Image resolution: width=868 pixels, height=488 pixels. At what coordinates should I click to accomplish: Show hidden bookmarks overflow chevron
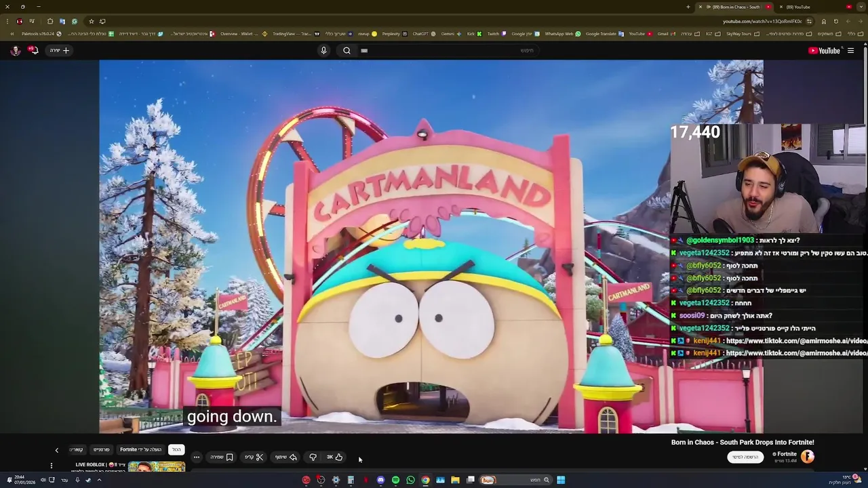click(12, 33)
